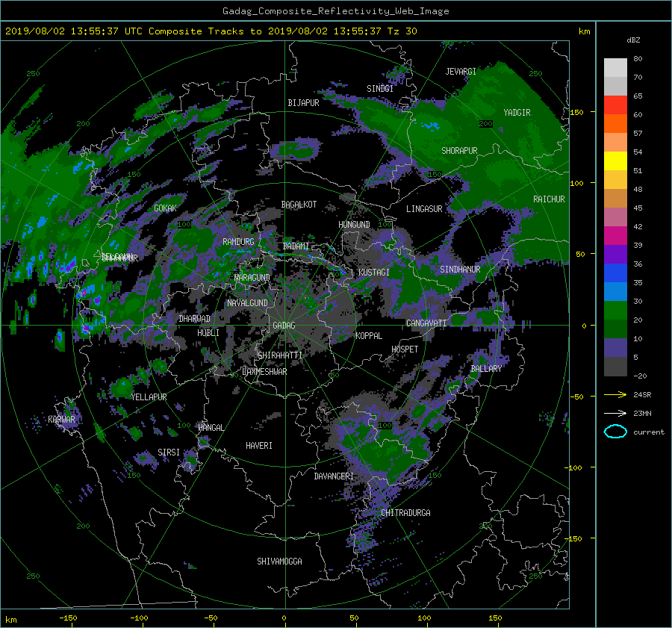672x628 pixels.
Task: Click the DAVANGERI city label
Action: [x=334, y=476]
